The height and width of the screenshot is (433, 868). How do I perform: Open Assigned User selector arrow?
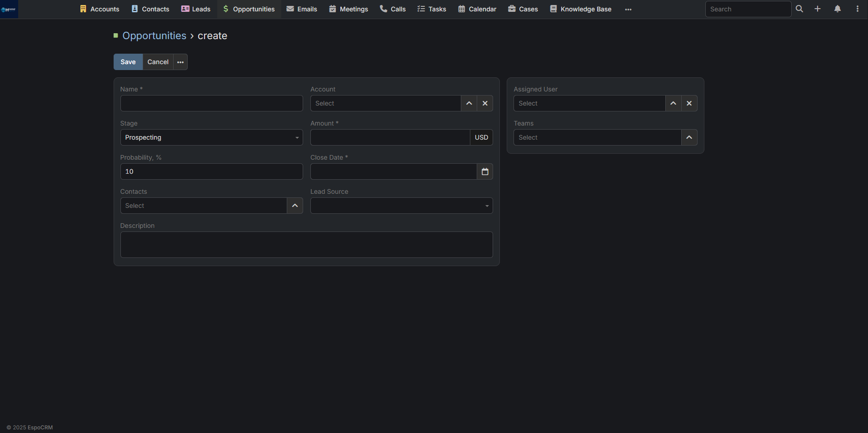pyautogui.click(x=673, y=103)
